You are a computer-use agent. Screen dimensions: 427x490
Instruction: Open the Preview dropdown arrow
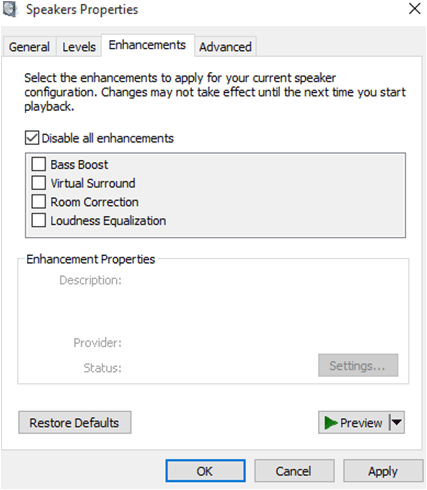coord(397,422)
